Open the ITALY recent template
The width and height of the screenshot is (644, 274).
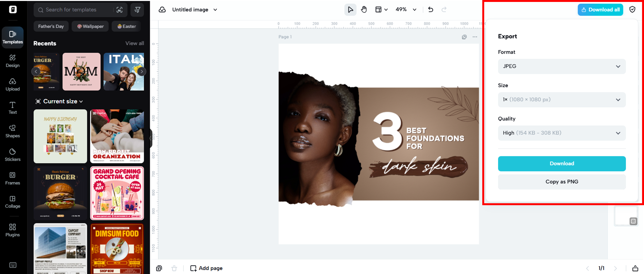point(124,72)
